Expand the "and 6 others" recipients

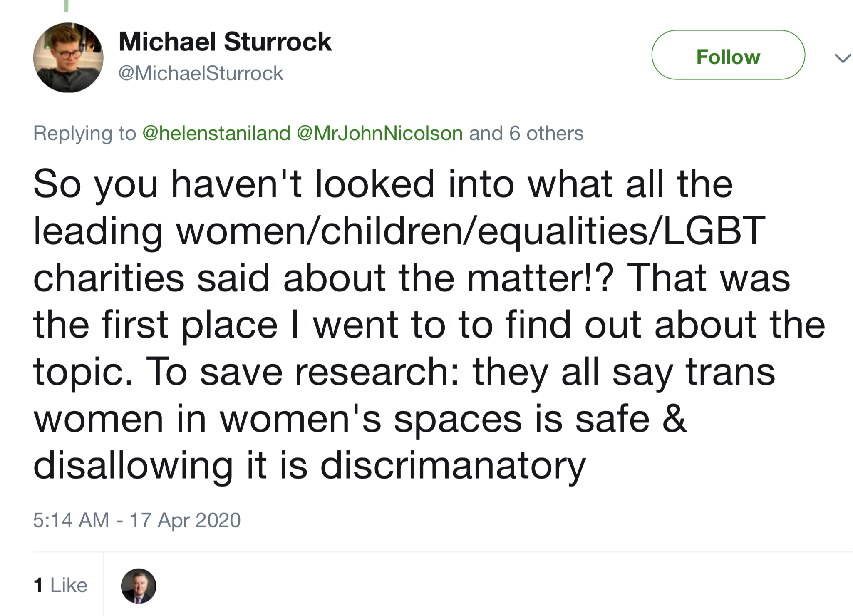pos(526,134)
